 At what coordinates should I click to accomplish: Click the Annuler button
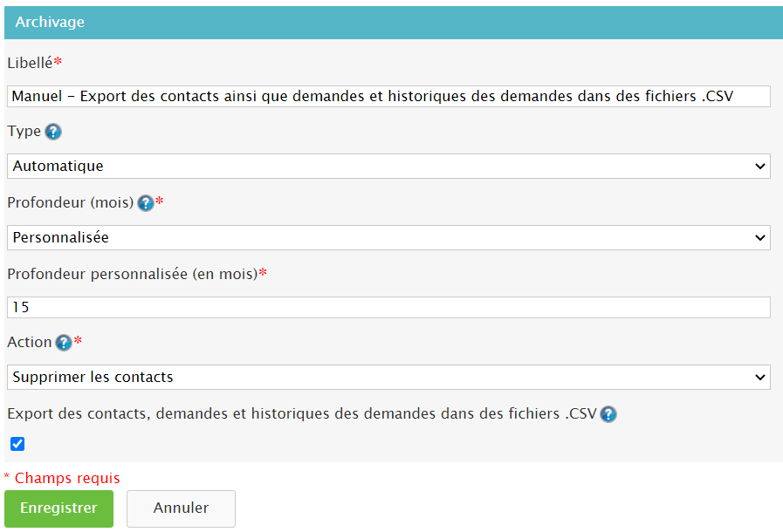click(x=181, y=508)
